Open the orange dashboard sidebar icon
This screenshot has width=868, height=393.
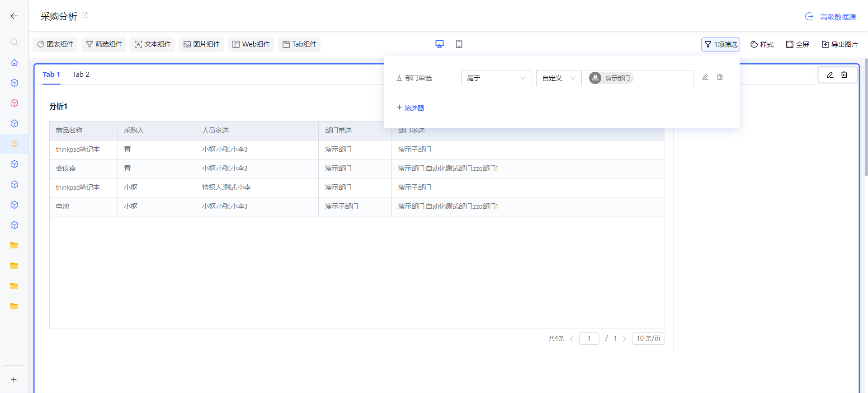[14, 144]
